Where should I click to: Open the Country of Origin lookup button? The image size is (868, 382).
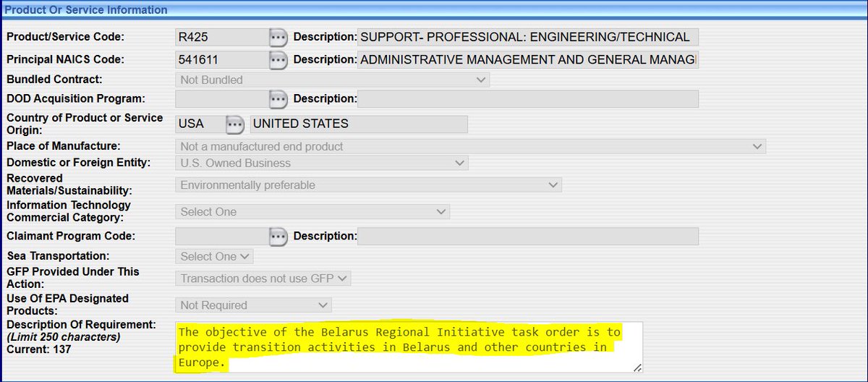coord(235,124)
